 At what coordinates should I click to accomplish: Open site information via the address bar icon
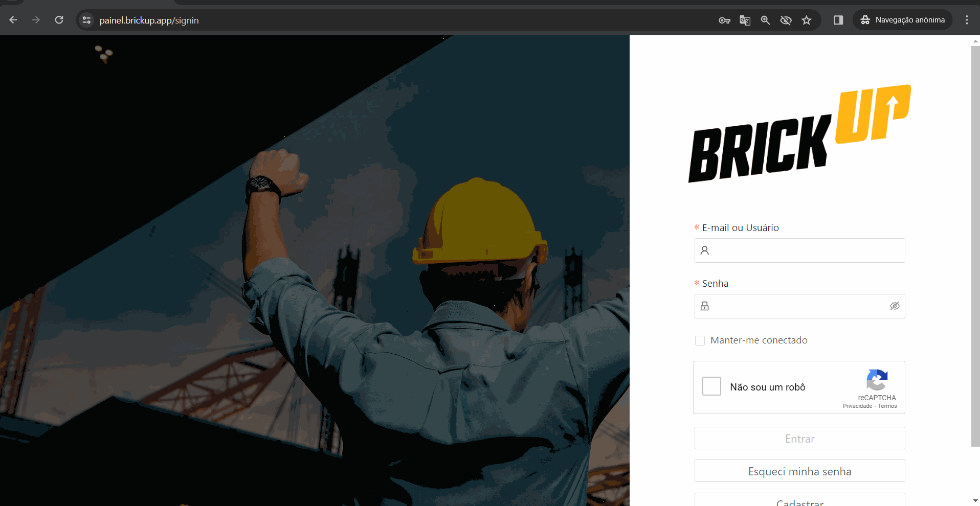click(x=86, y=20)
